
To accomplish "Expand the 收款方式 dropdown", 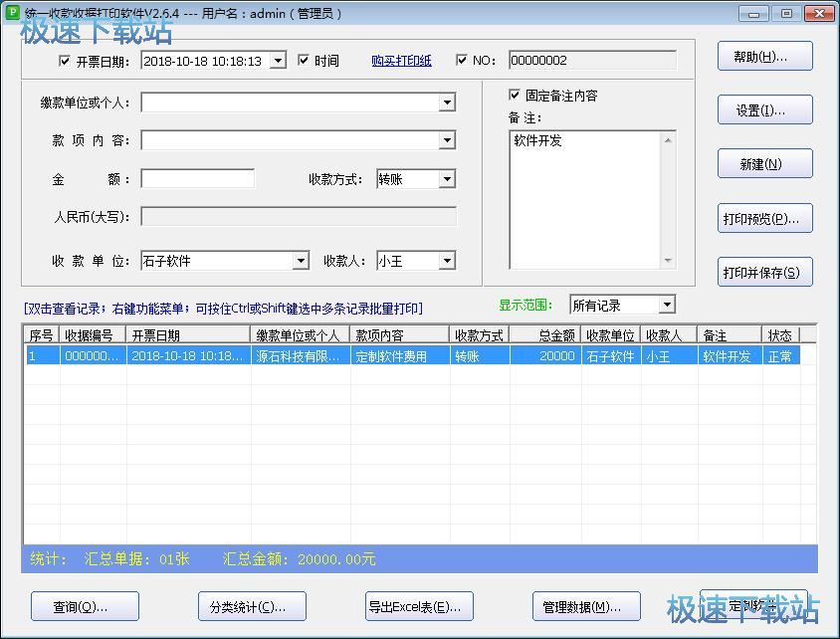I will click(447, 179).
